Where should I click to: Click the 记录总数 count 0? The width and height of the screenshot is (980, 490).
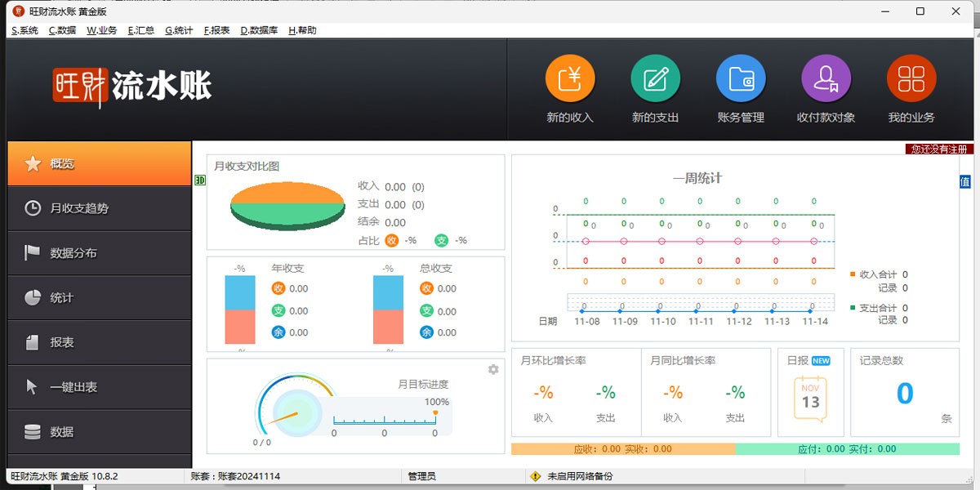coord(905,394)
